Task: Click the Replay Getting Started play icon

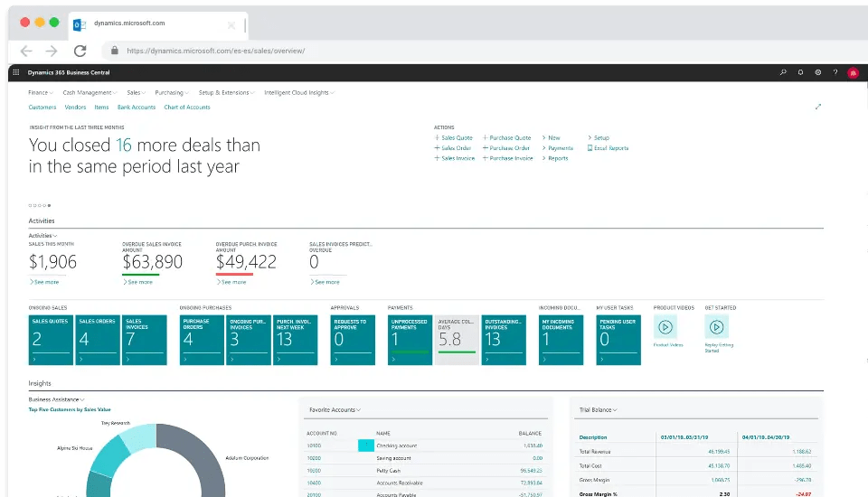Action: [716, 328]
